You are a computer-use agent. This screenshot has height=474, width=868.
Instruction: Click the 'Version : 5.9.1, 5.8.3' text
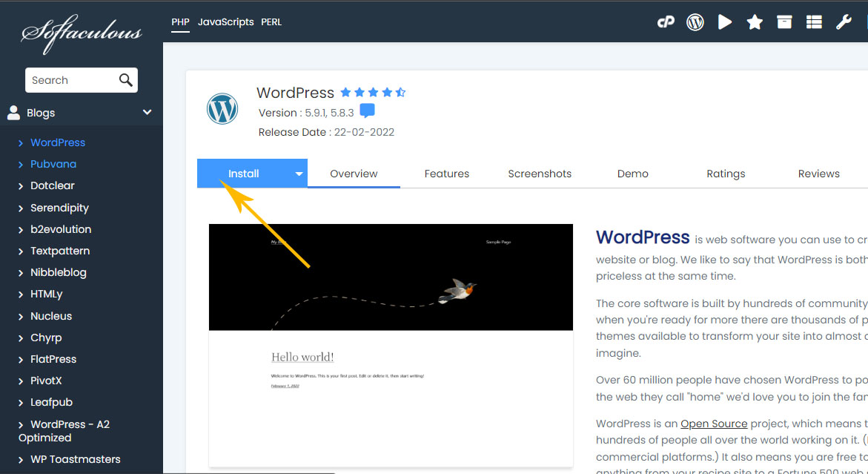[306, 113]
